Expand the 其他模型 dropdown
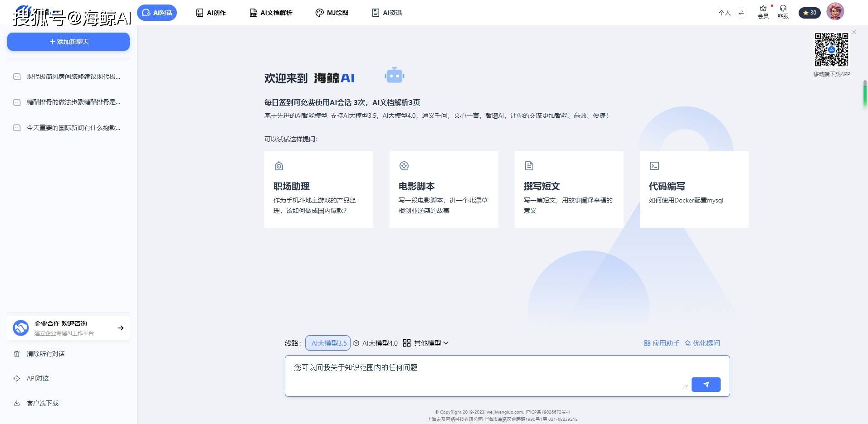The height and width of the screenshot is (424, 868). pyautogui.click(x=426, y=343)
